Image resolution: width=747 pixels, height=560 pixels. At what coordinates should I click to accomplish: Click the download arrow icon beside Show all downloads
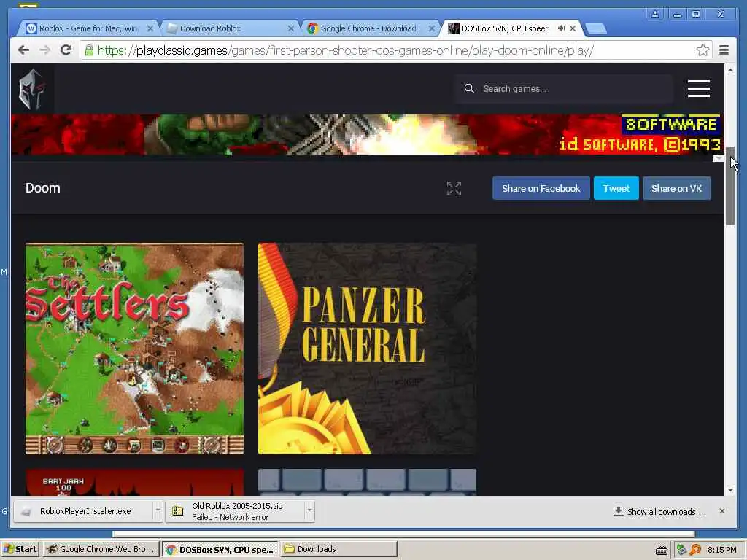click(618, 511)
